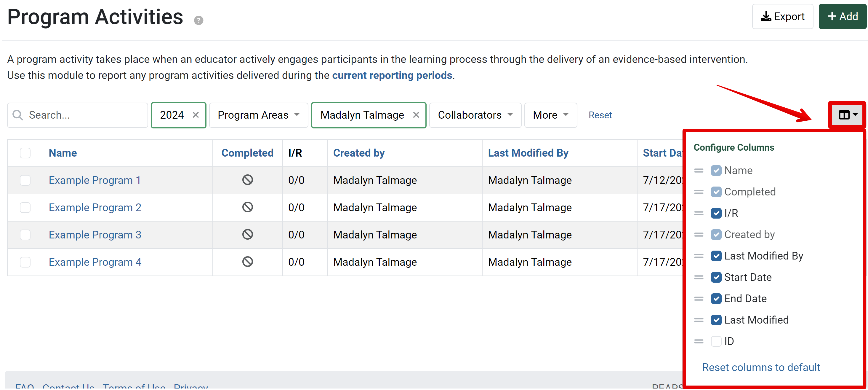Open Example Program 3 link
This screenshot has width=868, height=390.
click(x=95, y=235)
